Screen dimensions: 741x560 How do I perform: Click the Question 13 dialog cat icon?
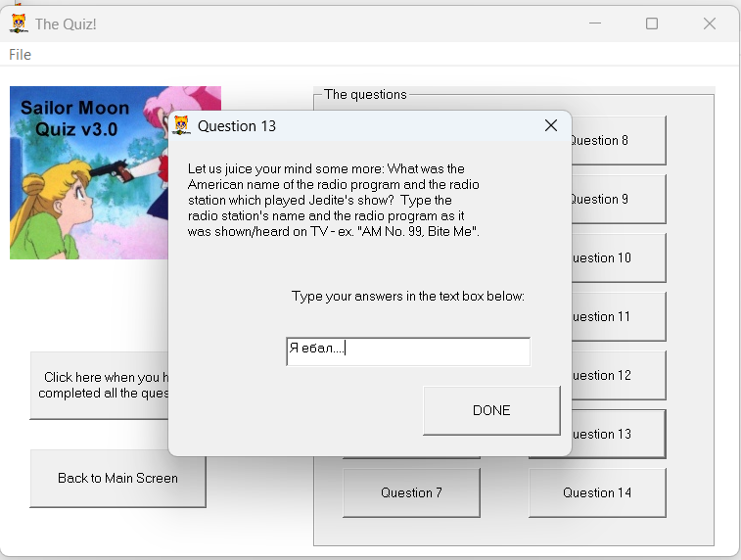point(181,125)
